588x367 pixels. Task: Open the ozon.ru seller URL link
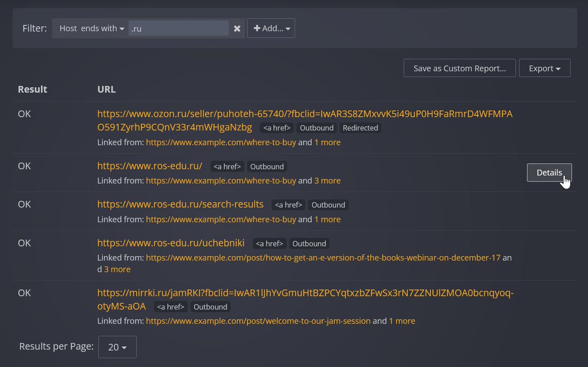tap(305, 121)
